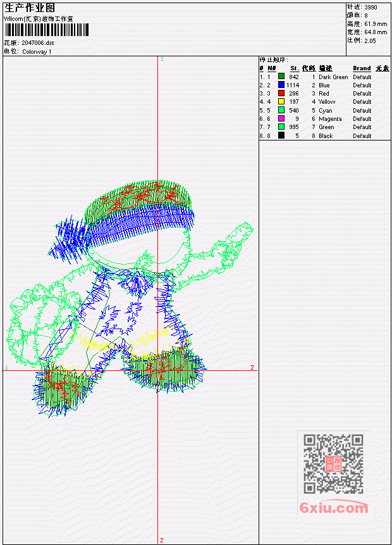
Task: Click the Cyan description text
Action: coord(326,111)
